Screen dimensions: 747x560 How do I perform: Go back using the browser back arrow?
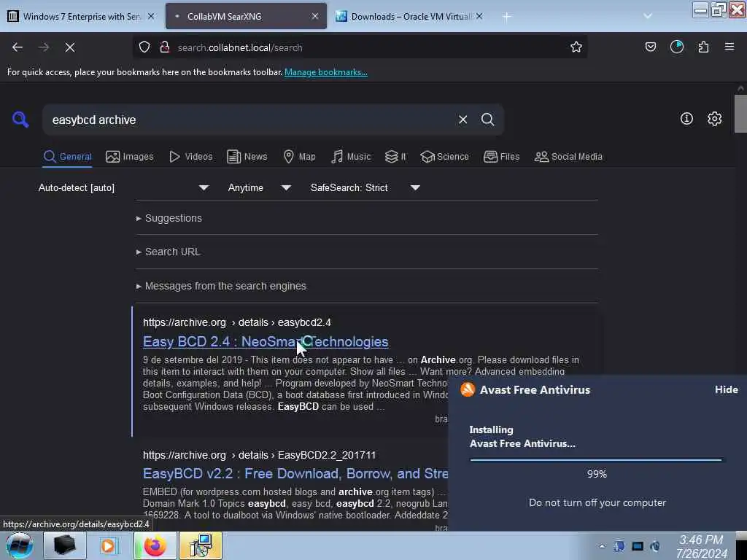tap(18, 47)
